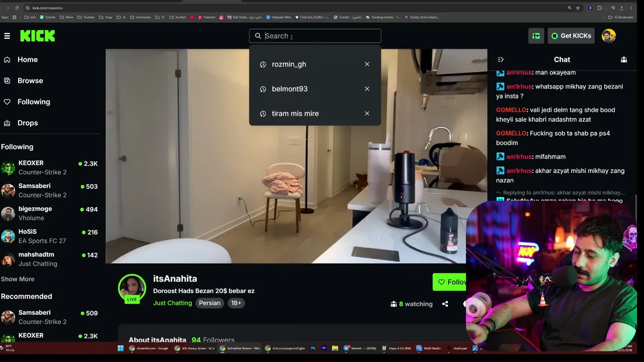This screenshot has height=362, width=644.
Task: Open the Just Chatting category link
Action: pos(173,303)
